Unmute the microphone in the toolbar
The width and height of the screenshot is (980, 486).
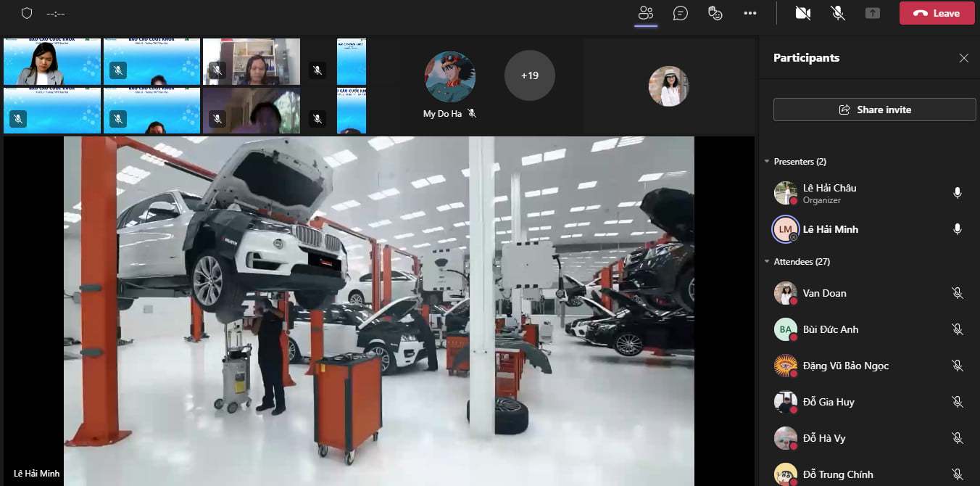click(x=838, y=13)
